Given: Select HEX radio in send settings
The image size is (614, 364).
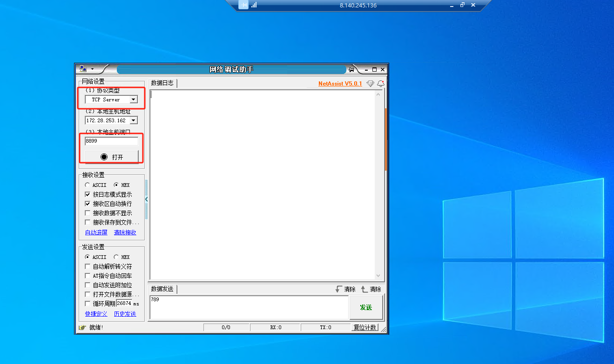Looking at the screenshot, I should pos(116,257).
